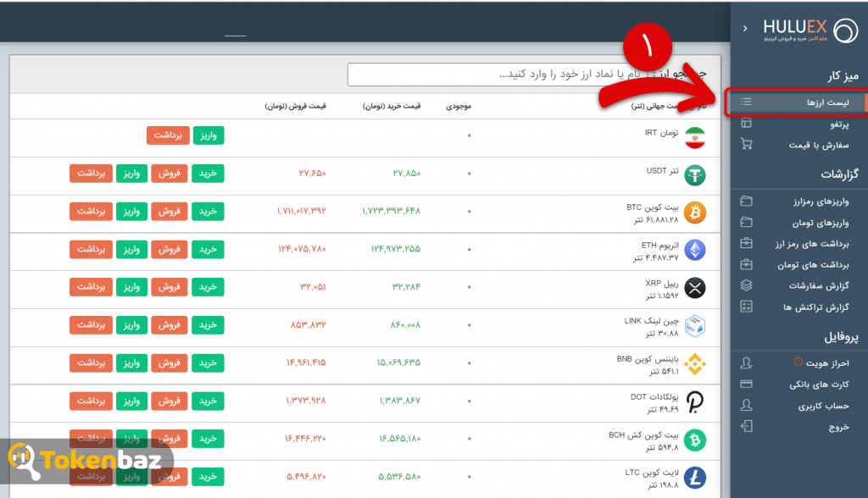Screen dimensions: 868x498
Task: Open برداشت های تومان report
Action: (x=813, y=265)
